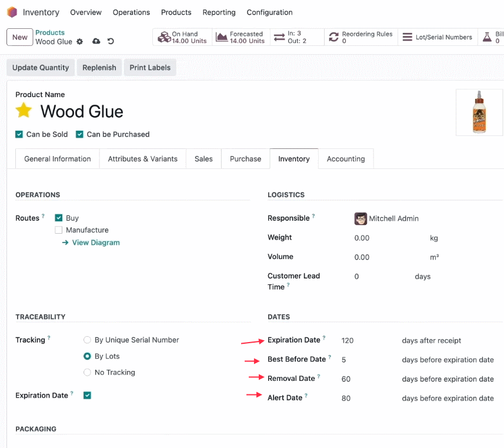Edit the Wood Glue product name field

(x=82, y=111)
